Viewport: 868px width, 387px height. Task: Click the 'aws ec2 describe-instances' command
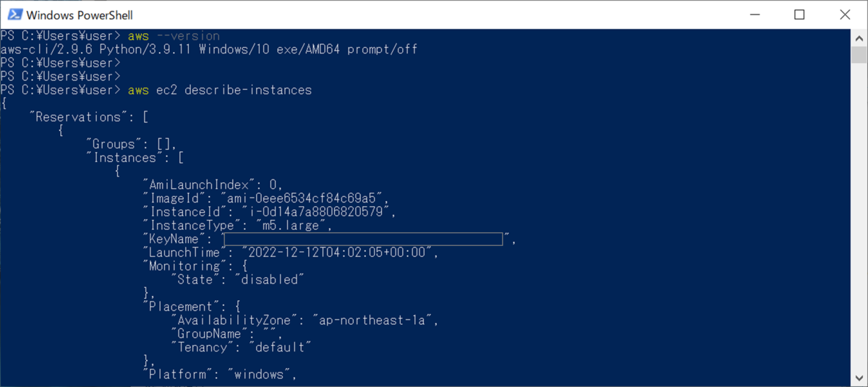click(x=219, y=90)
